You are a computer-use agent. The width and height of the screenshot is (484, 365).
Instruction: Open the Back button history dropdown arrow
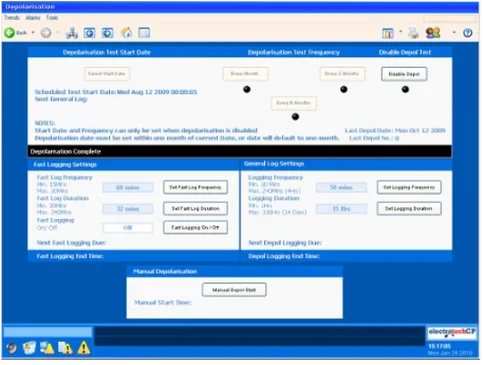coord(33,33)
